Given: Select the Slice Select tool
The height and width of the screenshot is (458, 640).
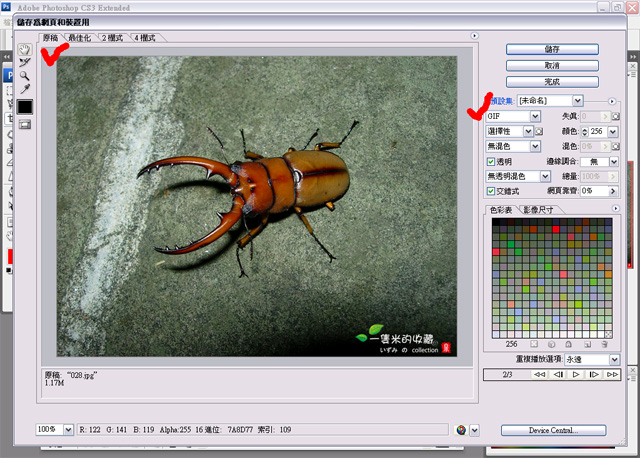Looking at the screenshot, I should point(25,62).
